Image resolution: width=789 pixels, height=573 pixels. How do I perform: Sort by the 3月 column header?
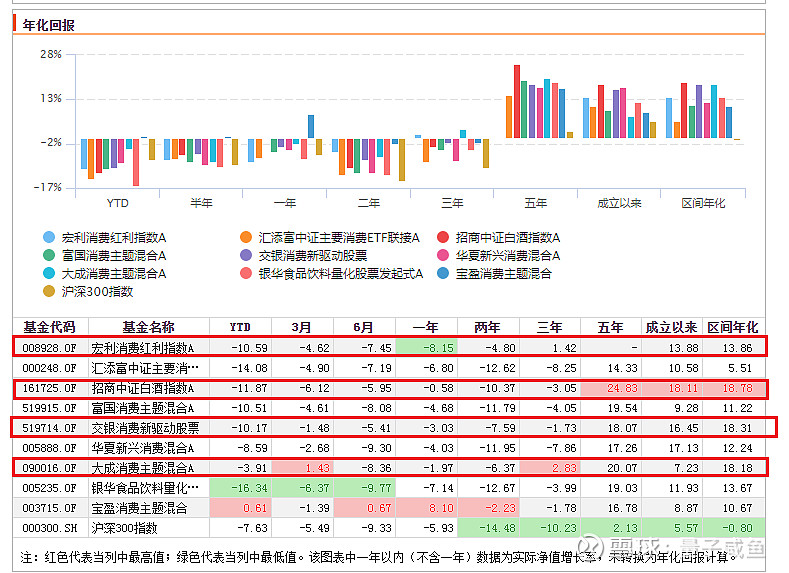pos(302,328)
